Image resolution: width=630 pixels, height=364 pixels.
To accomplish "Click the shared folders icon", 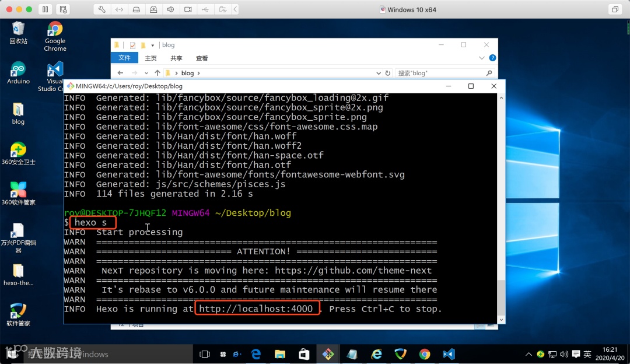I will [x=223, y=9].
